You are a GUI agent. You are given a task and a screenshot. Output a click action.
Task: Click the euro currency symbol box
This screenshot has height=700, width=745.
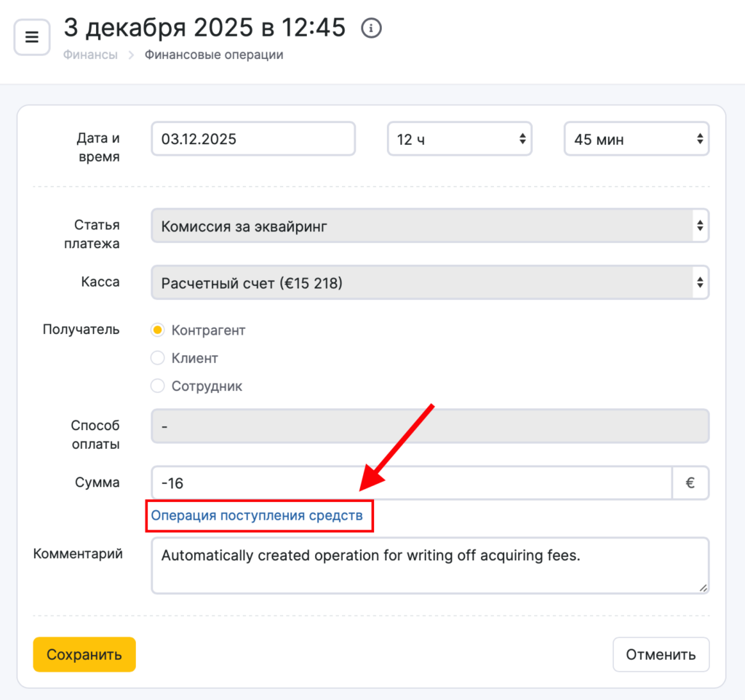pyautogui.click(x=690, y=483)
